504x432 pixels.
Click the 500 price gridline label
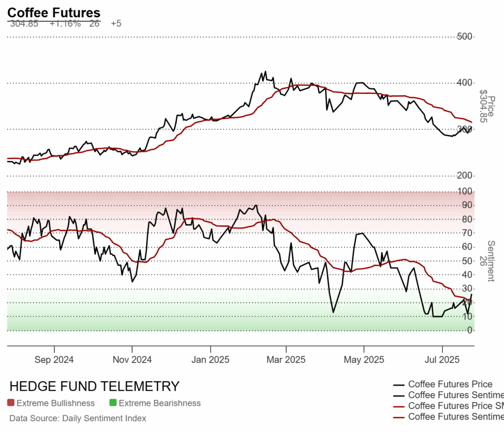(465, 36)
